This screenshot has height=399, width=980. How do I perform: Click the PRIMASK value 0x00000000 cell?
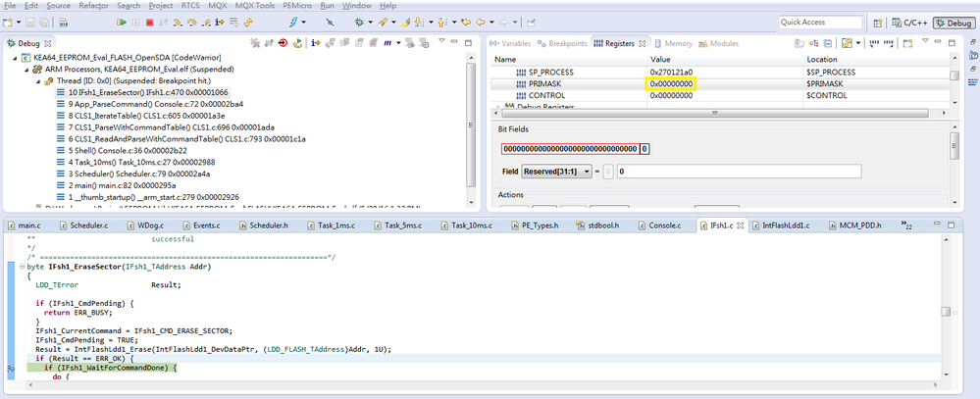671,83
